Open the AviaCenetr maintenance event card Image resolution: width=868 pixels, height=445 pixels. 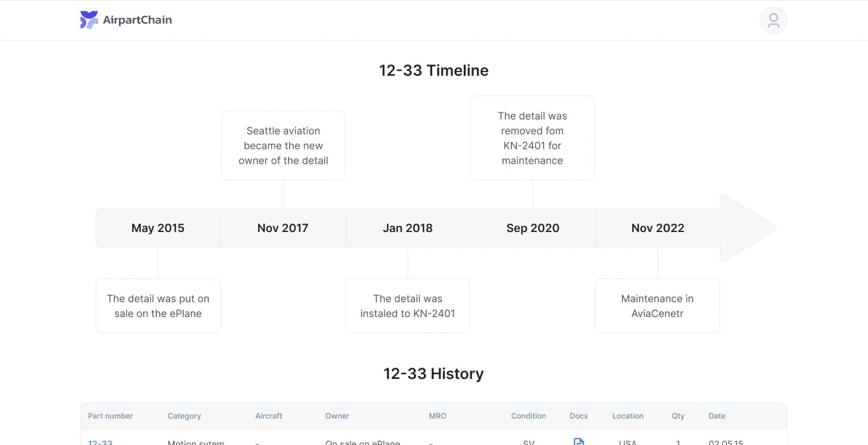[657, 306]
